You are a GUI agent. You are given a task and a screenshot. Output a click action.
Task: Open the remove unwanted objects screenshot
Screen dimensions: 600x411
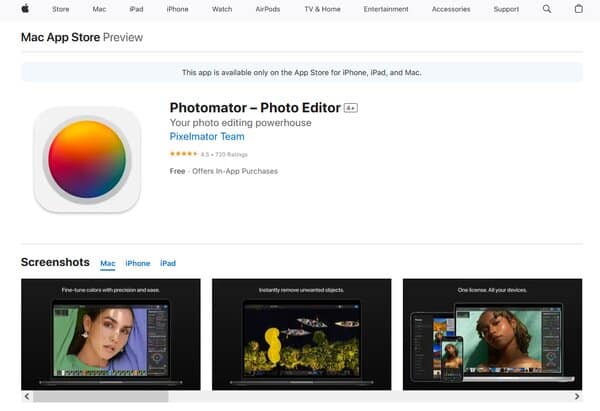click(x=302, y=334)
